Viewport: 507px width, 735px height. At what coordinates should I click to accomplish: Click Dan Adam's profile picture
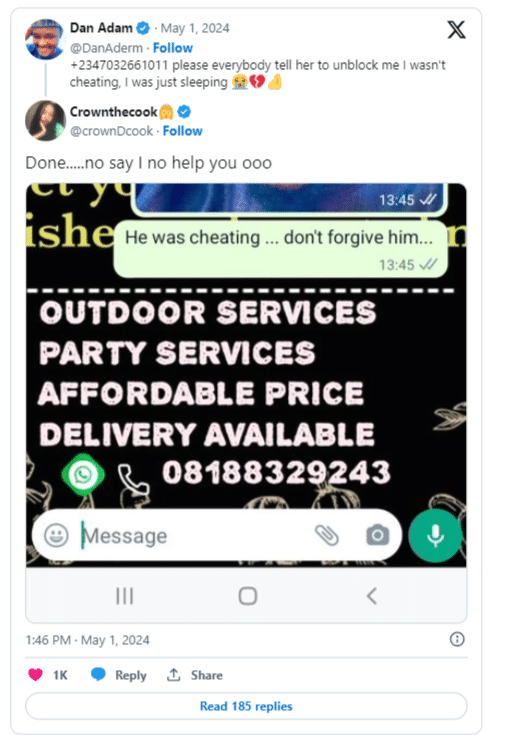(45, 39)
